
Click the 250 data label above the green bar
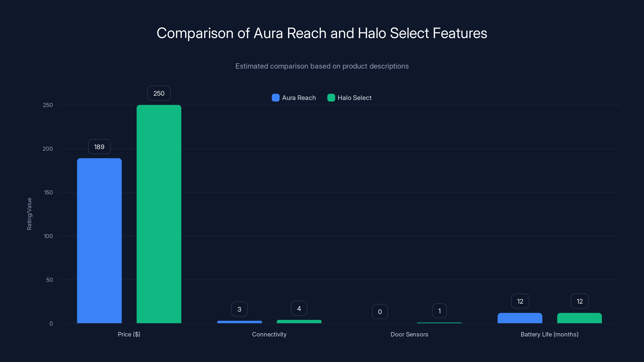(x=159, y=93)
